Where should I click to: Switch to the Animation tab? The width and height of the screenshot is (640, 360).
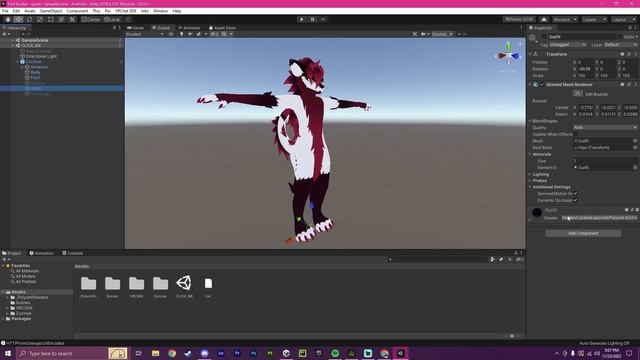click(42, 253)
